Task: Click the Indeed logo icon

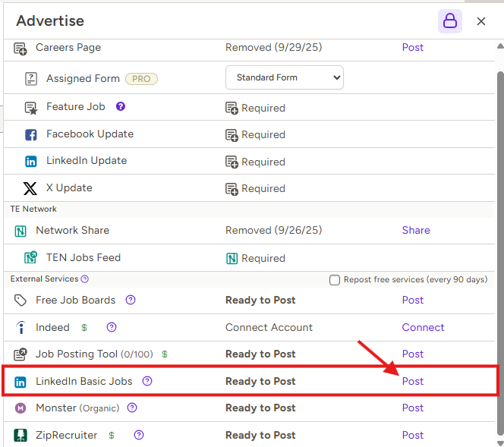Action: 21,327
